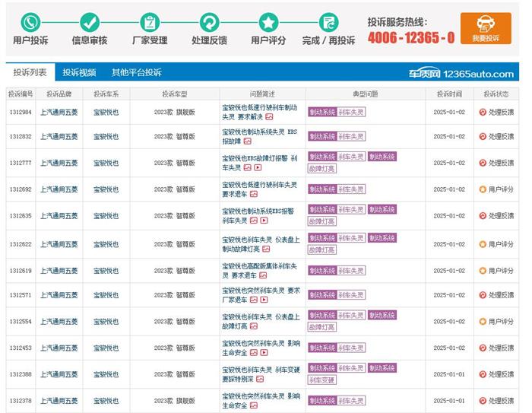Click 用户评分 status icon for complaint 1312622

click(x=483, y=244)
